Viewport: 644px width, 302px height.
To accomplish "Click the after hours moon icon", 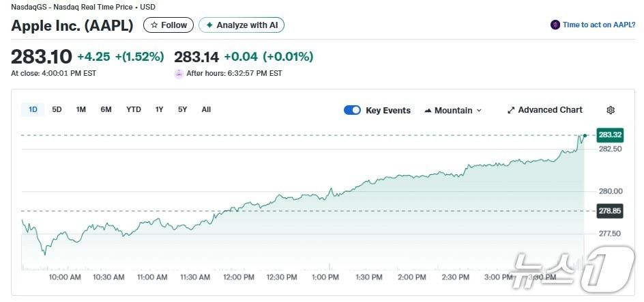I will (179, 73).
